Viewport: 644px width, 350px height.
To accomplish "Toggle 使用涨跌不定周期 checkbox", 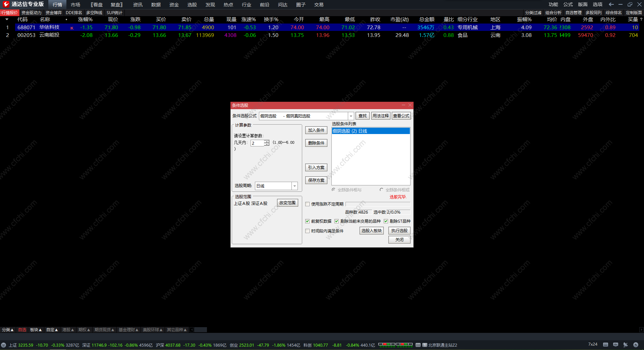I will click(308, 204).
